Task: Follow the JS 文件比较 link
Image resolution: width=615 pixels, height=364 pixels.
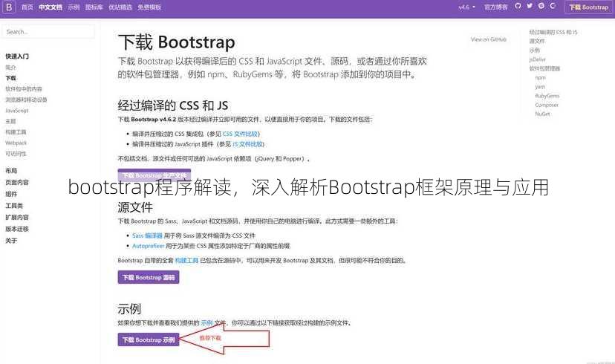Action: [247, 144]
